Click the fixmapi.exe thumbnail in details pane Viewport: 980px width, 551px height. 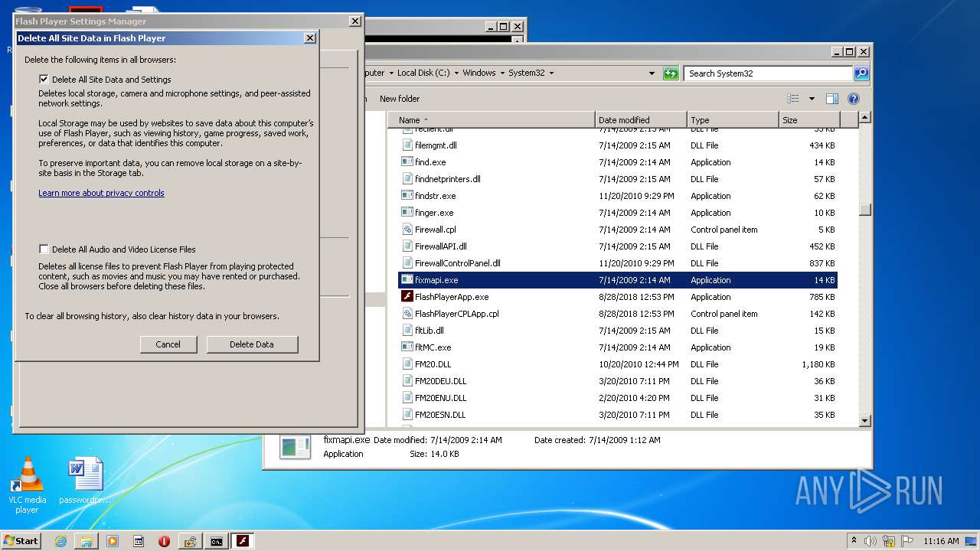(295, 447)
